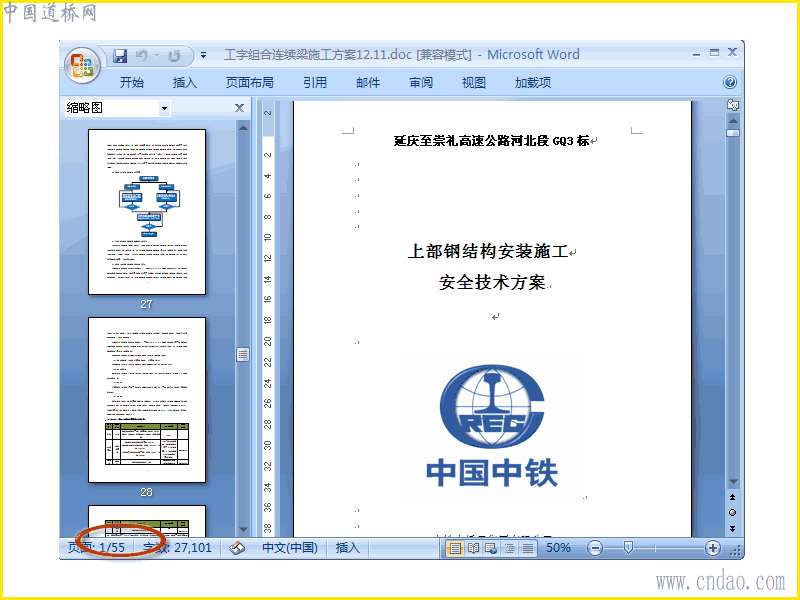
Task: Open the 插入 ribbon tab
Action: [185, 83]
